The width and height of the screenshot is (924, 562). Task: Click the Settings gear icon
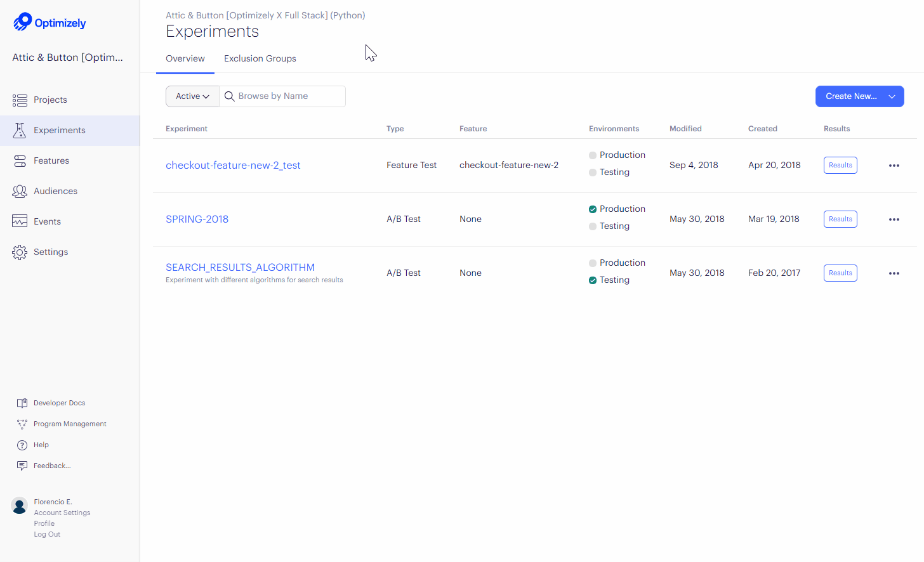click(x=19, y=252)
